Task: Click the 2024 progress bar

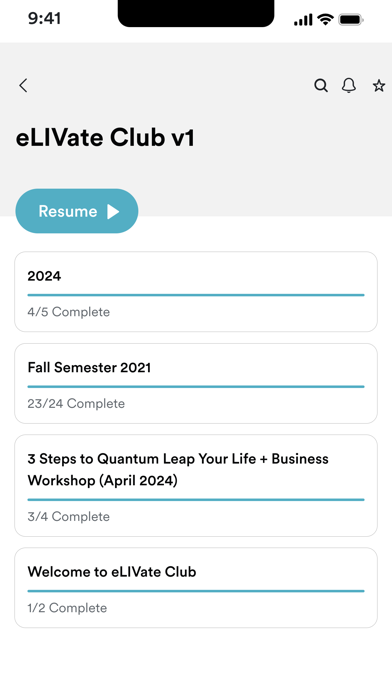Action: [x=196, y=295]
